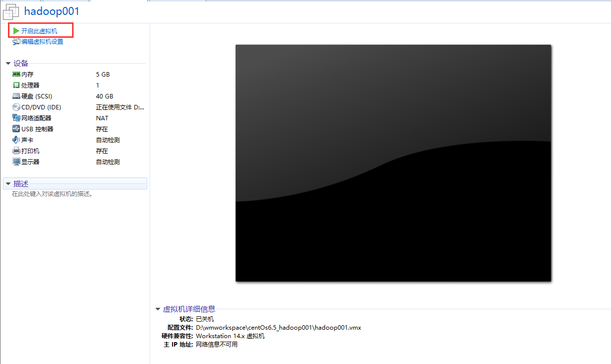Click the 已关机 status value

click(205, 319)
